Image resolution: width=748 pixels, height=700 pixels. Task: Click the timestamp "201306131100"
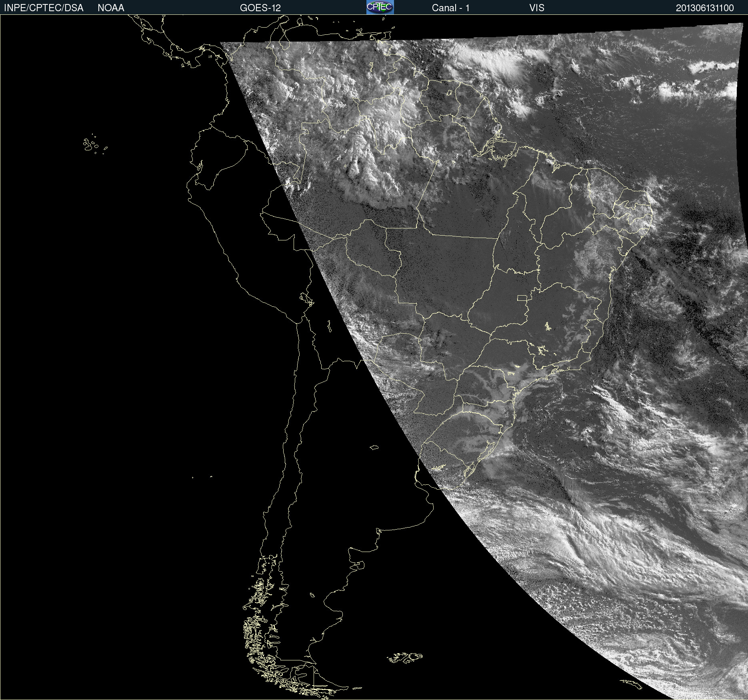705,8
